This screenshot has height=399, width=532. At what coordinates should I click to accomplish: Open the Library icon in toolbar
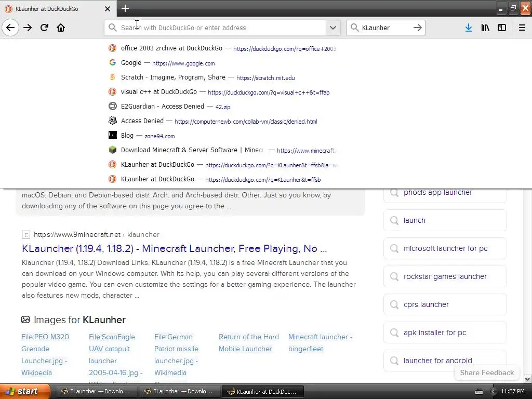click(x=485, y=28)
